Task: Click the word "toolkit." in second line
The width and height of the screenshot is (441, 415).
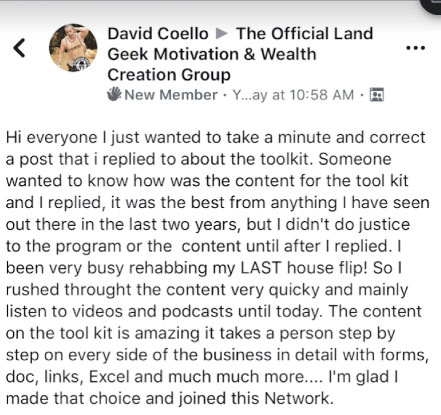Action: (x=287, y=159)
